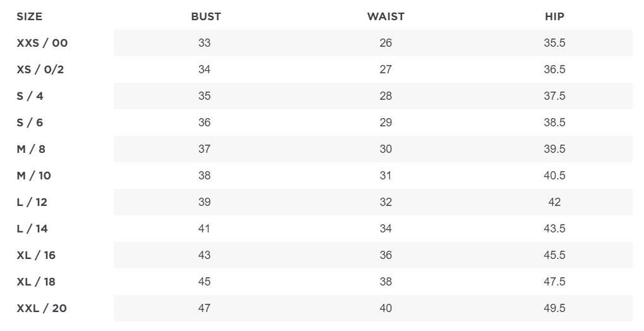
Task: Click the SIZE column header
Action: coord(29,17)
